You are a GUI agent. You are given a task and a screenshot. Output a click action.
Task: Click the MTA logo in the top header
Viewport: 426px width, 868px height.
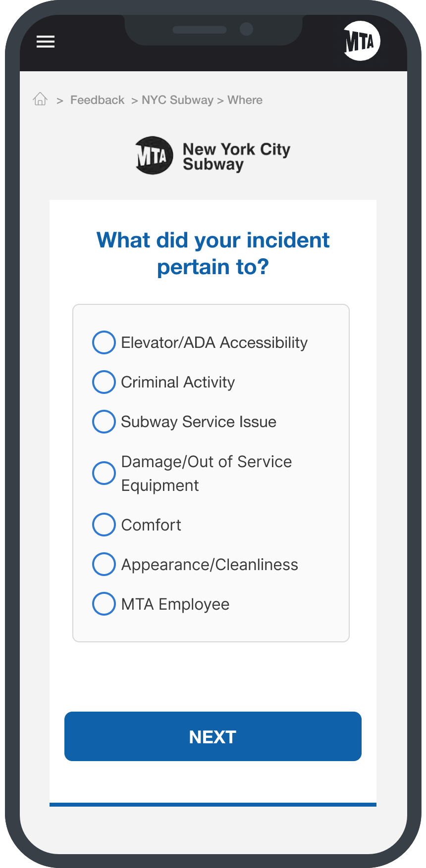point(362,41)
